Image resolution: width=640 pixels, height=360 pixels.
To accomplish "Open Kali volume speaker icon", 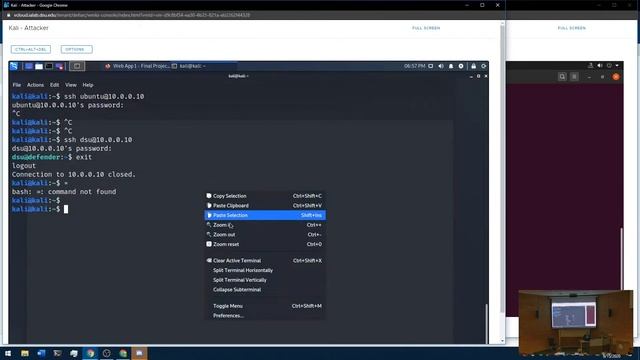I will pos(441,66).
